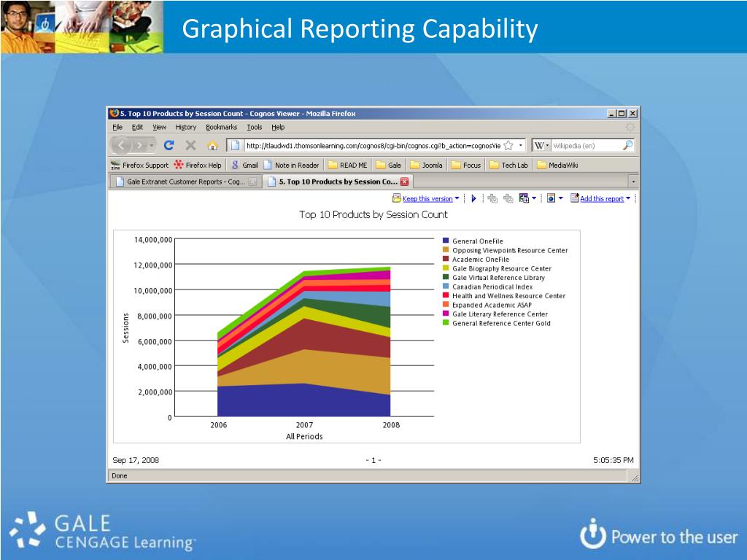Image resolution: width=747 pixels, height=560 pixels.
Task: Open the Note in Reader bookmark
Action: click(291, 166)
